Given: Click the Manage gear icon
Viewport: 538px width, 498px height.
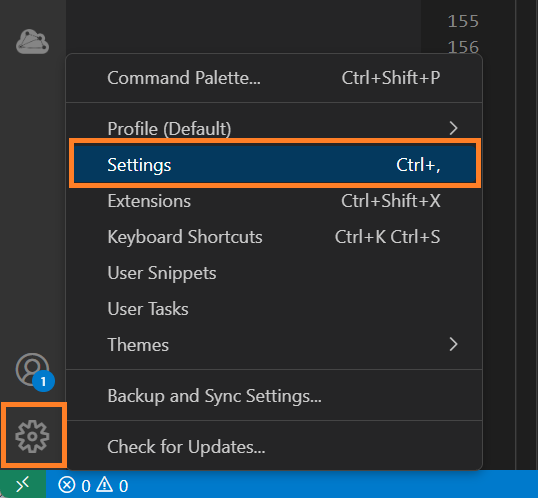Looking at the screenshot, I should (32, 436).
